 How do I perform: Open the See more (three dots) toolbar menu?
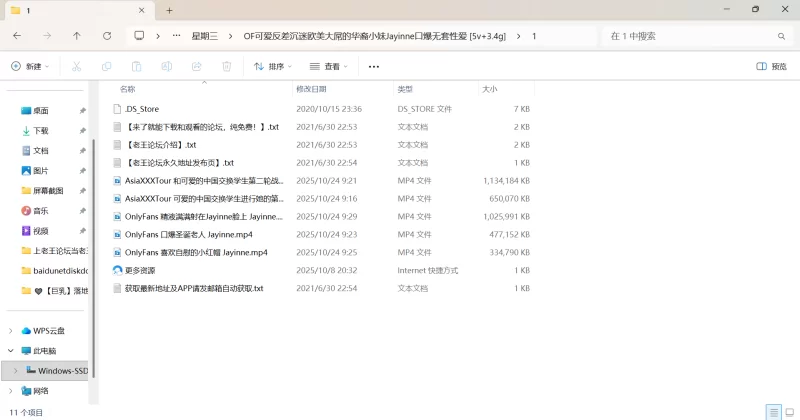pos(374,66)
